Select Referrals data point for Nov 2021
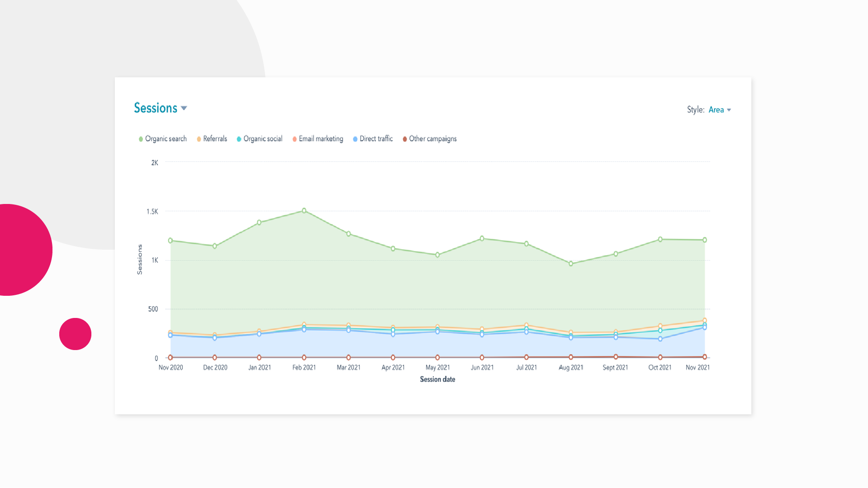The image size is (868, 488). [705, 320]
